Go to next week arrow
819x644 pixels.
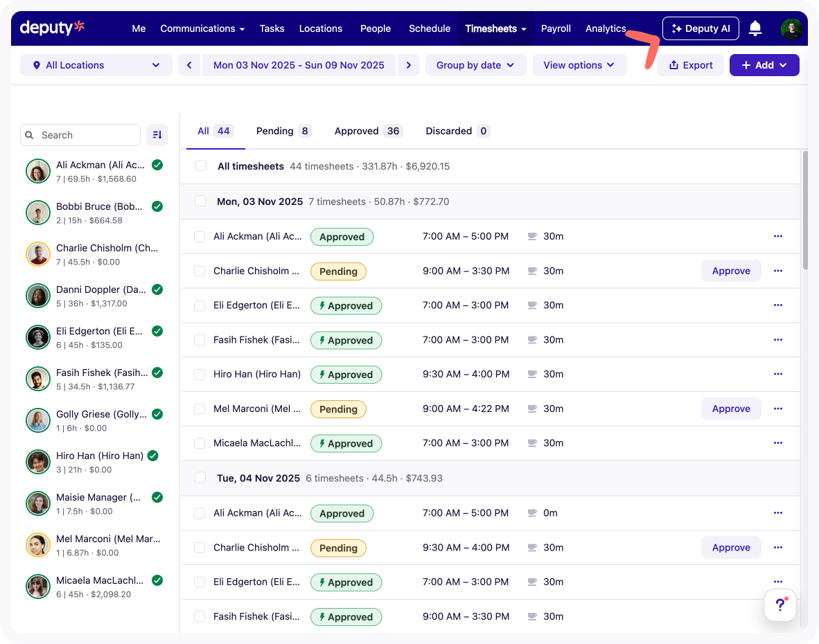point(409,65)
